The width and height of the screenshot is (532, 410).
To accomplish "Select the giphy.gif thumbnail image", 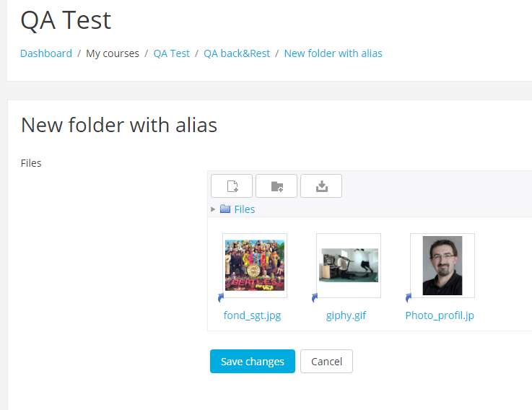I will click(349, 266).
